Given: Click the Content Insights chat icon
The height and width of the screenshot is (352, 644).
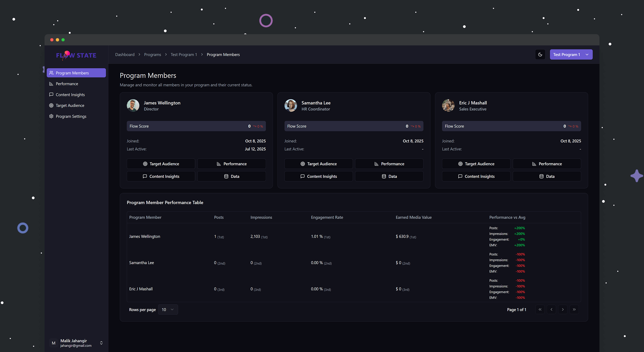Looking at the screenshot, I should point(51,94).
